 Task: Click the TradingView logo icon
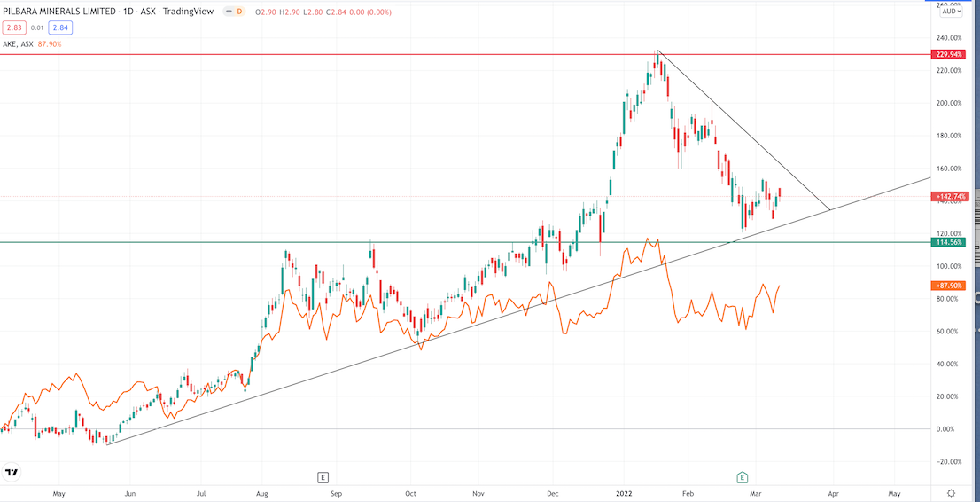(12, 473)
